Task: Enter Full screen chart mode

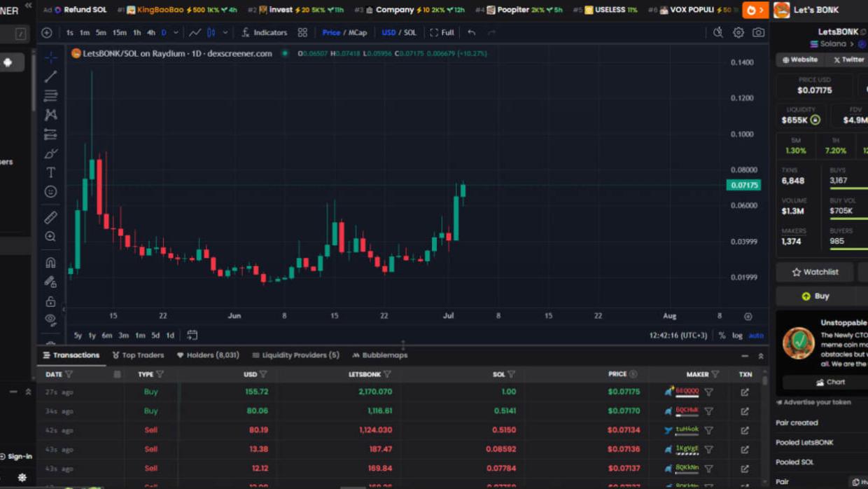Action: [442, 33]
